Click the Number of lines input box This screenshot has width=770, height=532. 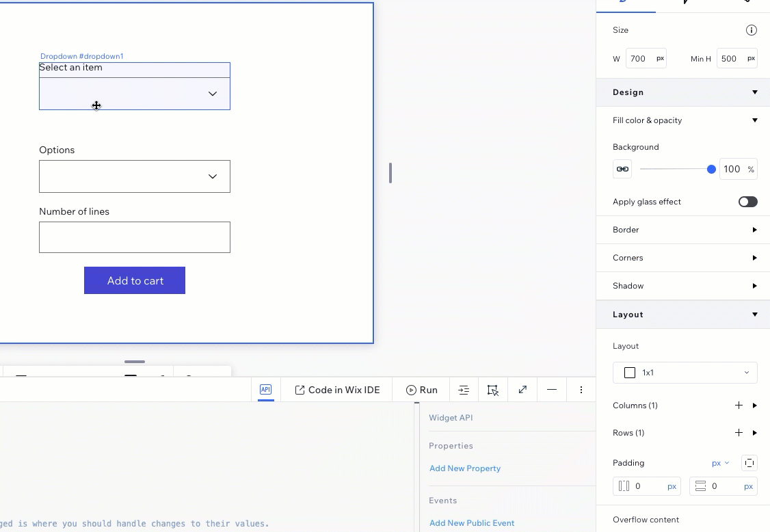(135, 237)
